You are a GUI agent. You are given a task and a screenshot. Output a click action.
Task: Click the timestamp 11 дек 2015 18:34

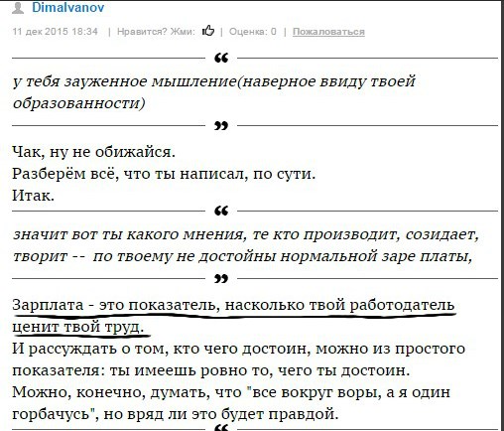click(56, 32)
